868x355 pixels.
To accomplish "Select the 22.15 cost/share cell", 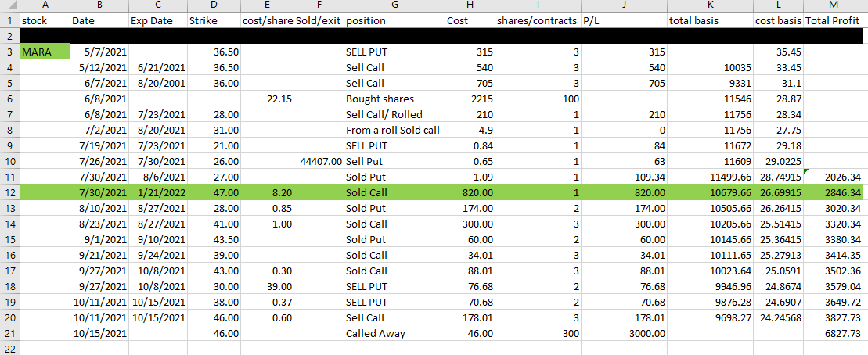I will [x=268, y=99].
